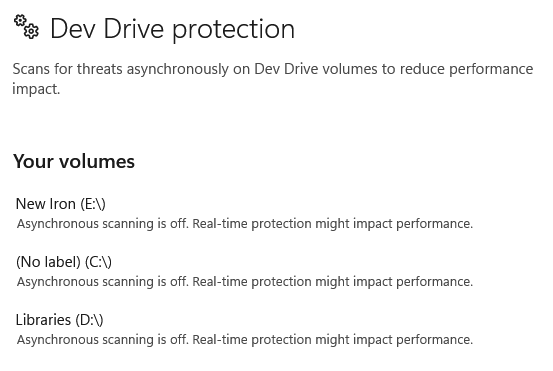Click the scanning status text under Libraries
The height and width of the screenshot is (371, 553).
pos(245,340)
